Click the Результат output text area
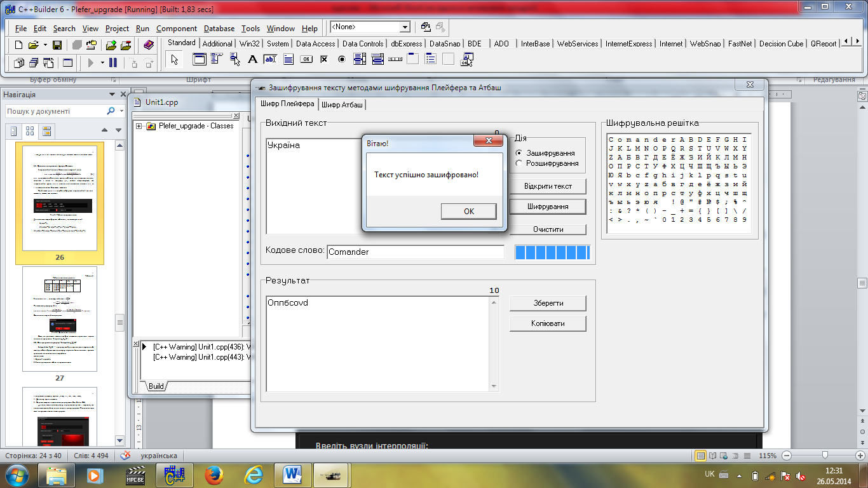This screenshot has height=488, width=868. (378, 344)
